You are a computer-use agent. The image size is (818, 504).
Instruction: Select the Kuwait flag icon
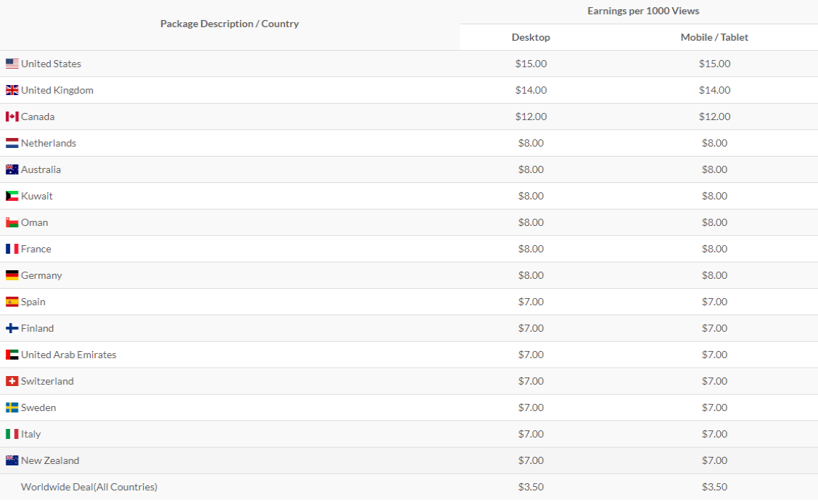(12, 196)
